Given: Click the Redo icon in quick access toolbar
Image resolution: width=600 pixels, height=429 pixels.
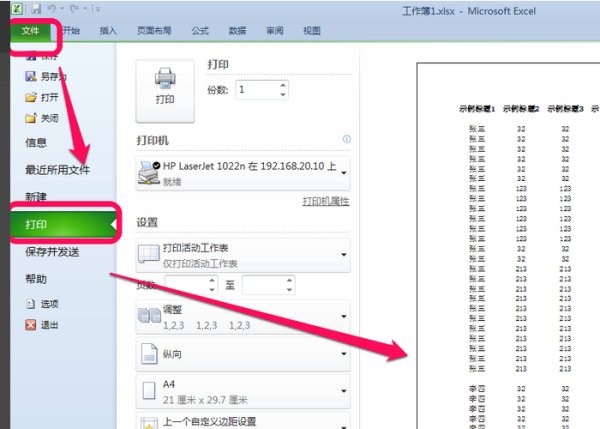Looking at the screenshot, I should click(x=74, y=8).
